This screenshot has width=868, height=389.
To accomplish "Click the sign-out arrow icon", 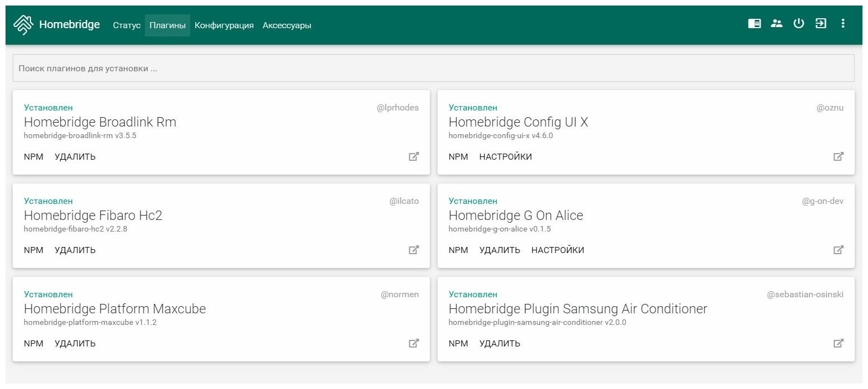I will click(x=821, y=23).
